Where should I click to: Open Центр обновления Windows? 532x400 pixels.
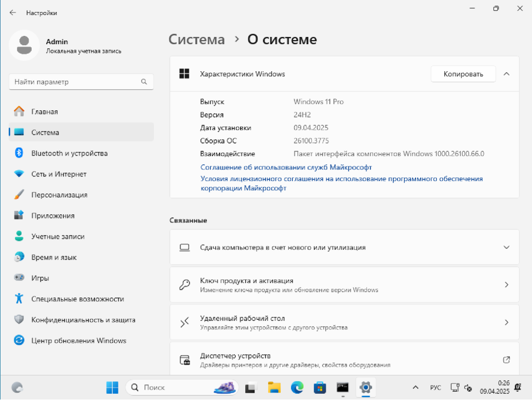[x=81, y=340]
